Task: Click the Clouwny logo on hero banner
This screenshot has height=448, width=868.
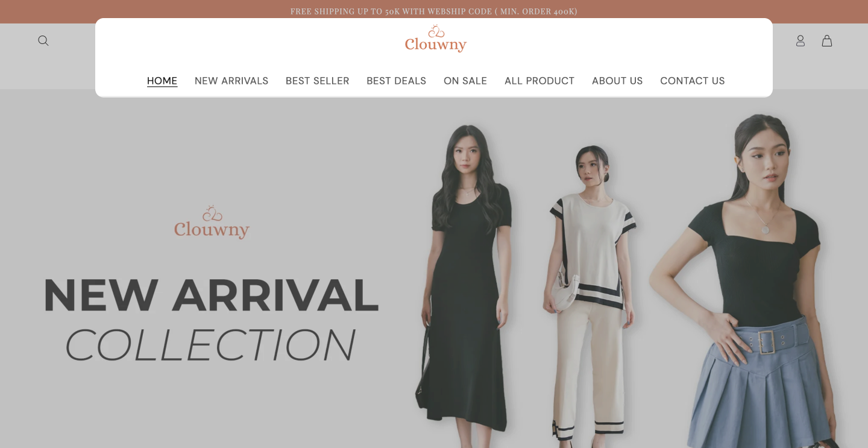Action: coord(212,222)
